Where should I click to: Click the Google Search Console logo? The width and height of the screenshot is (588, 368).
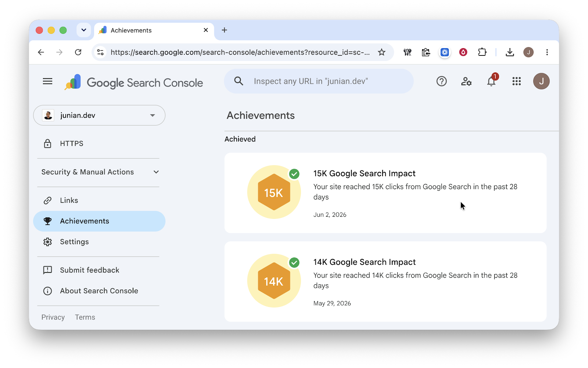(134, 82)
